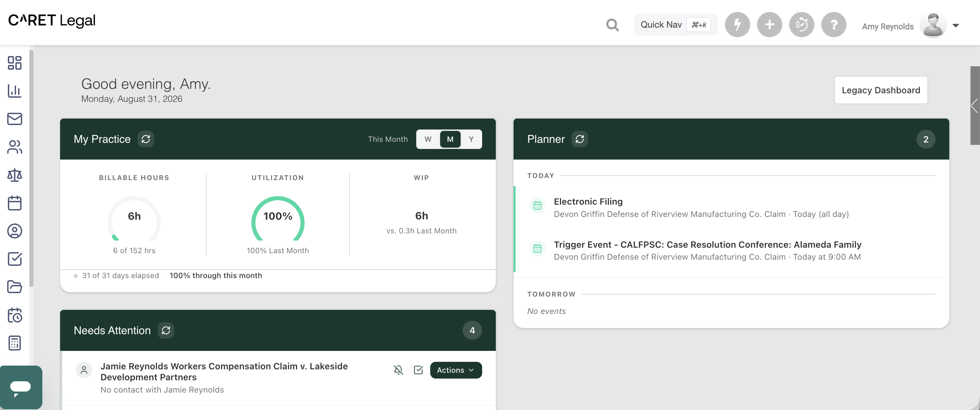
Task: Mute notification bell for Jamie Reynolds claim
Action: pyautogui.click(x=398, y=370)
